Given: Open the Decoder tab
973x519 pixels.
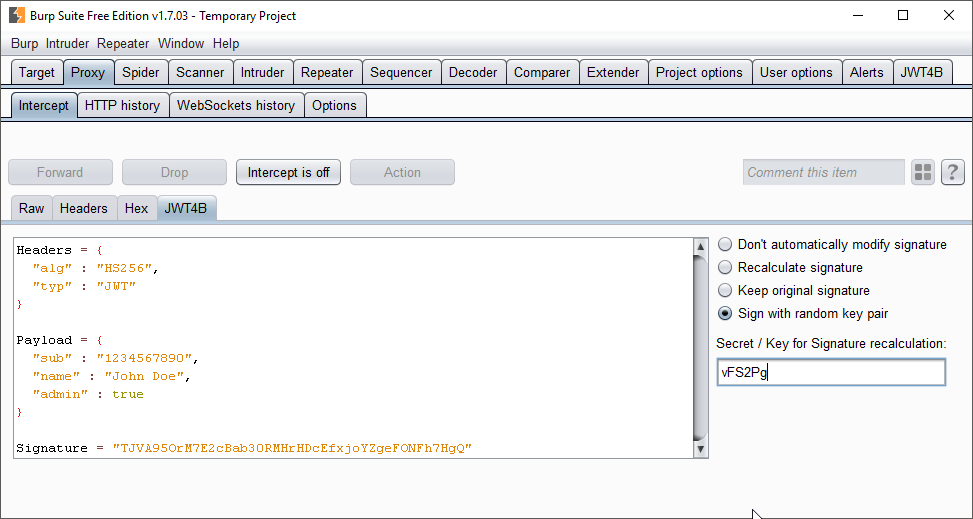Looking at the screenshot, I should point(473,72).
